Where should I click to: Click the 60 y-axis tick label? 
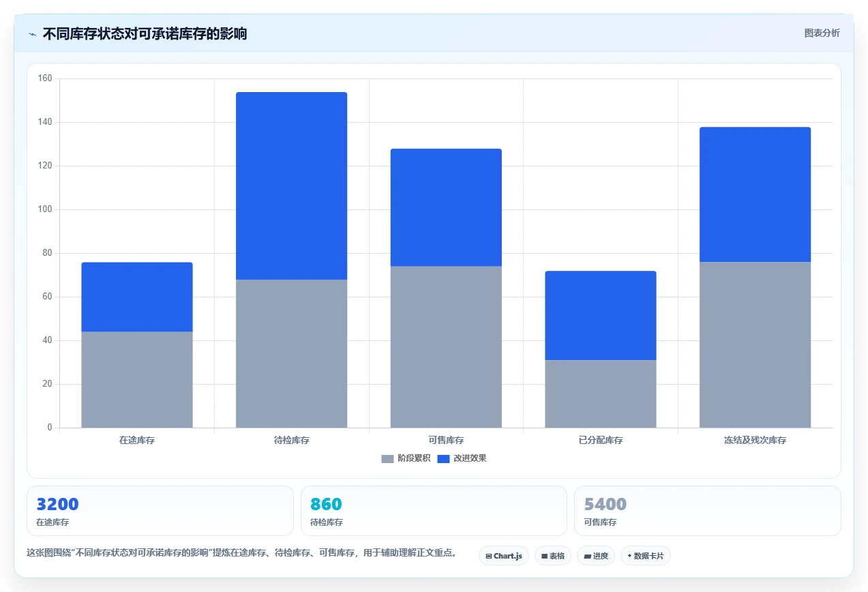pos(47,297)
